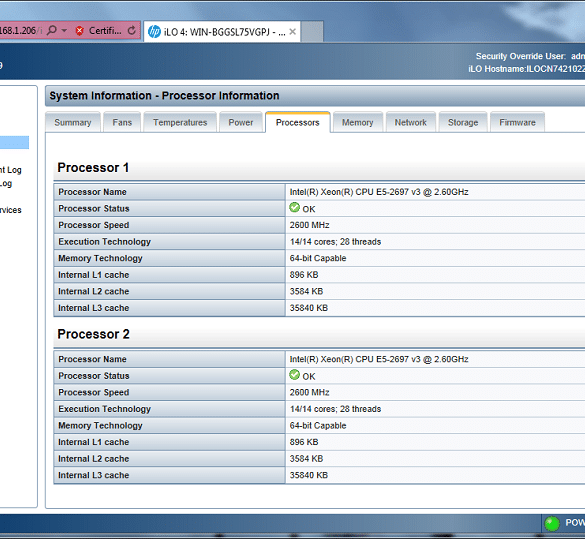Image resolution: width=585 pixels, height=539 pixels.
Task: Open the Temperatures tab
Action: (x=180, y=122)
